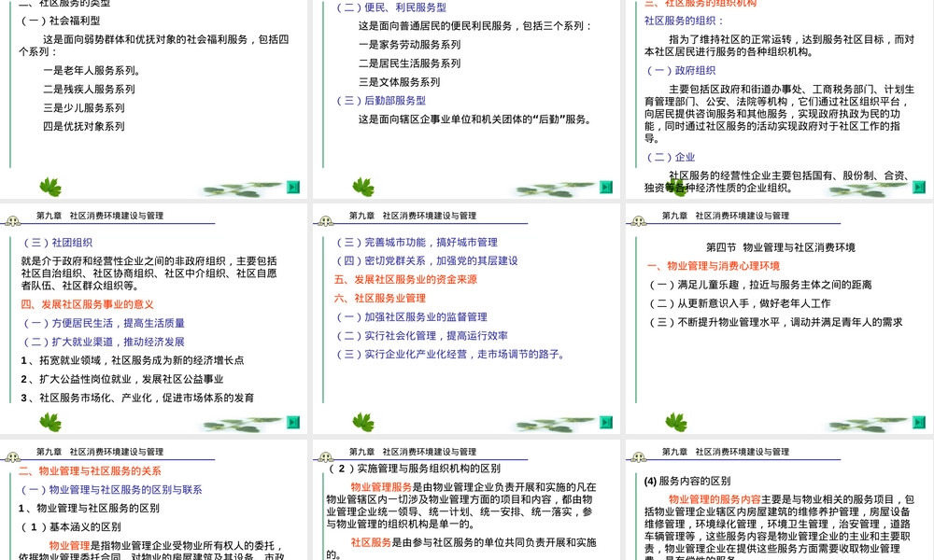
Task: Select the line 1、物业管理与社区服务的区别
Action: coord(89,509)
